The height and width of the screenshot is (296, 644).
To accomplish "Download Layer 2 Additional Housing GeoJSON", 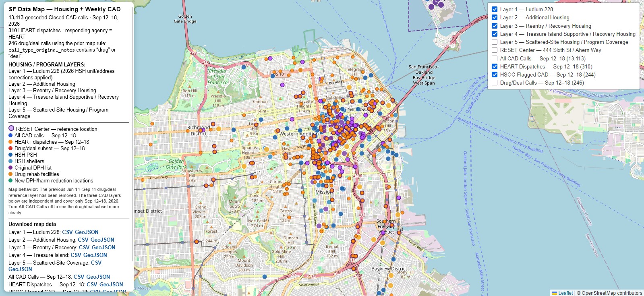I will pyautogui.click(x=102, y=240).
